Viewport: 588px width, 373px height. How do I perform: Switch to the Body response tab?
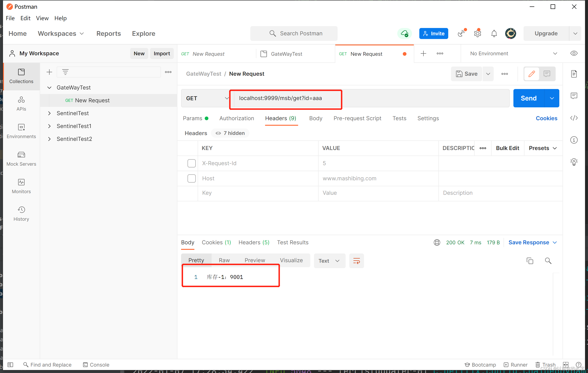(x=187, y=242)
